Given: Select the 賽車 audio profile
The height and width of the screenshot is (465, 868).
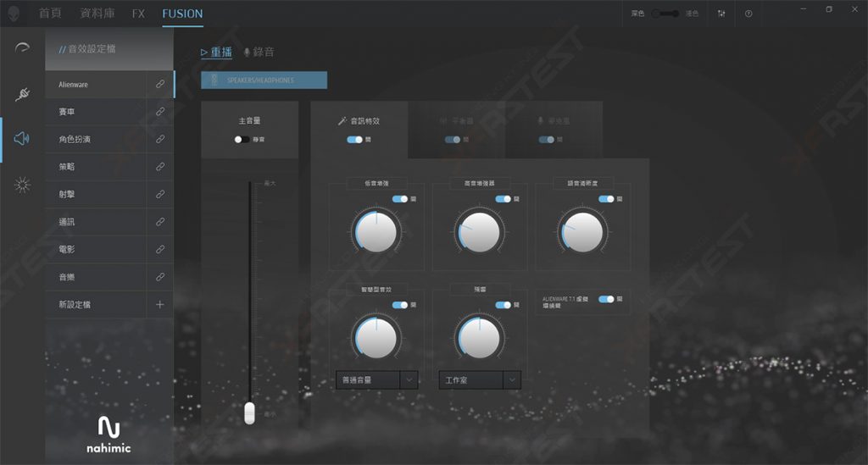Looking at the screenshot, I should (95, 112).
